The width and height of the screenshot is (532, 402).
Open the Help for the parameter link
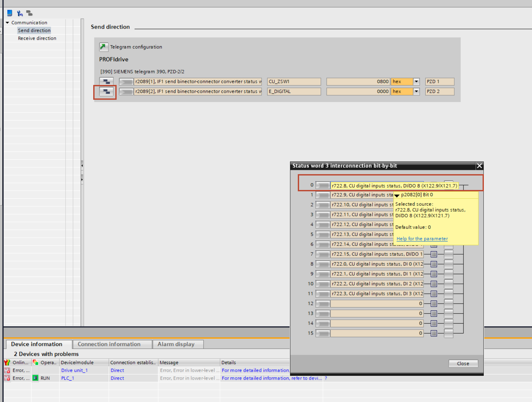[x=422, y=239]
